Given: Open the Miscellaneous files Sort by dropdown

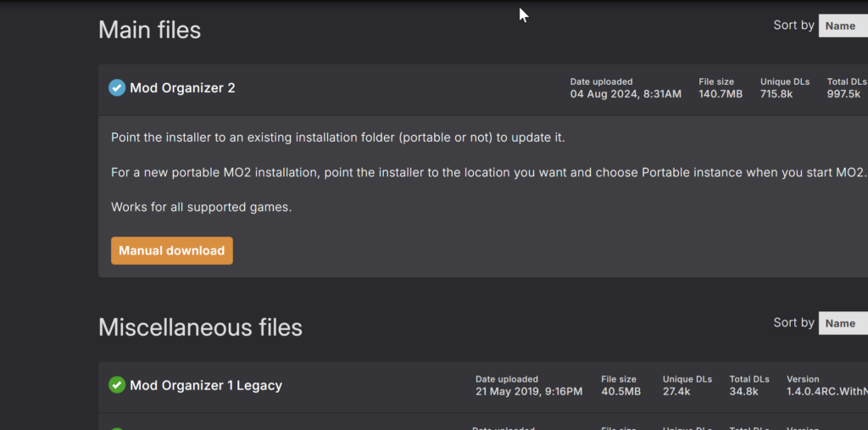Looking at the screenshot, I should pyautogui.click(x=843, y=323).
